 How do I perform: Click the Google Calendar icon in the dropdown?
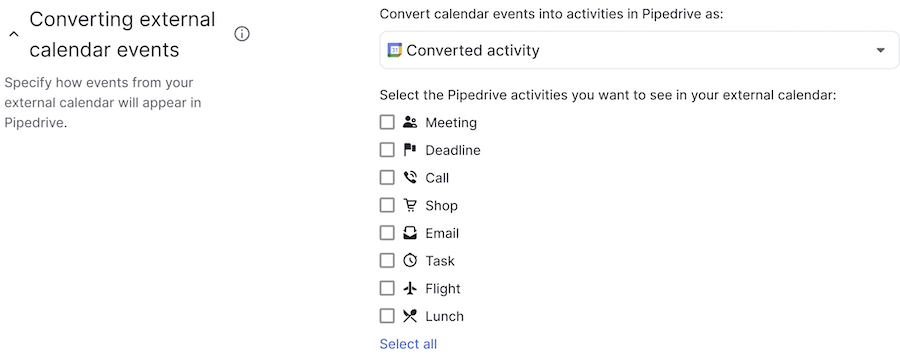395,50
